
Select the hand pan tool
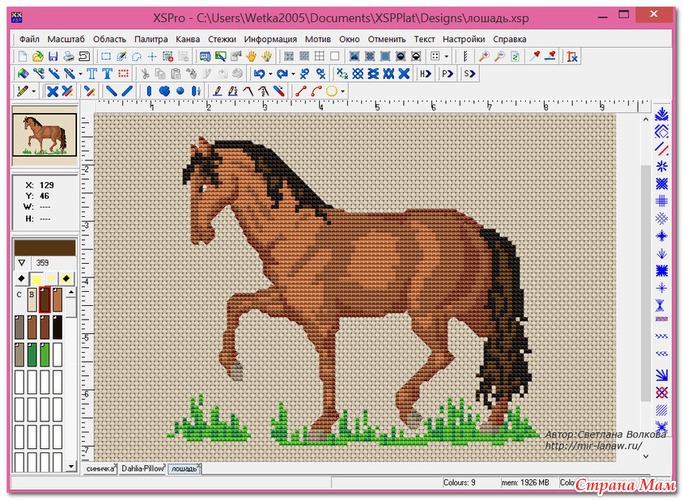click(x=251, y=56)
